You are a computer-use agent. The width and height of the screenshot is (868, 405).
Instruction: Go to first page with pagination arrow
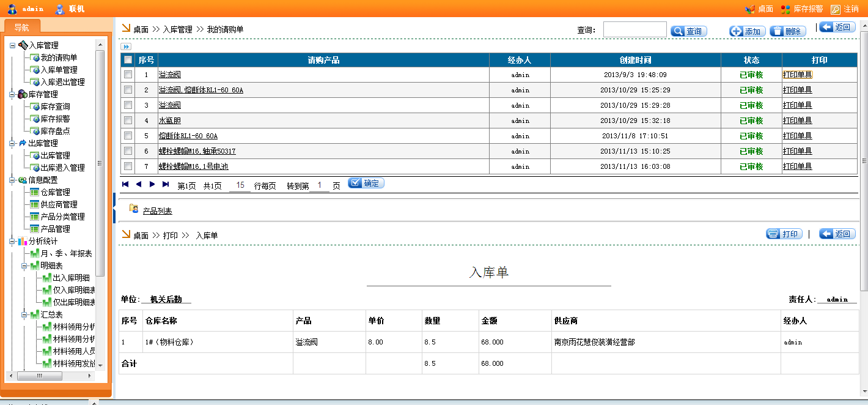tap(125, 184)
